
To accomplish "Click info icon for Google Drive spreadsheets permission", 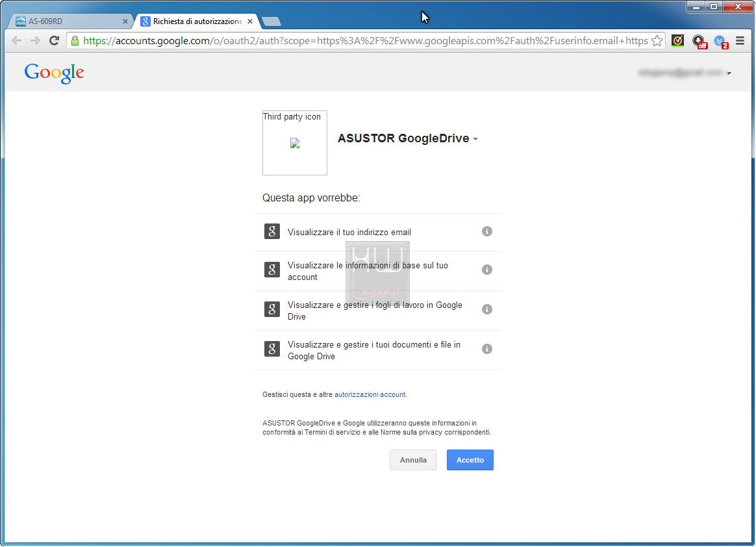I will coord(487,309).
